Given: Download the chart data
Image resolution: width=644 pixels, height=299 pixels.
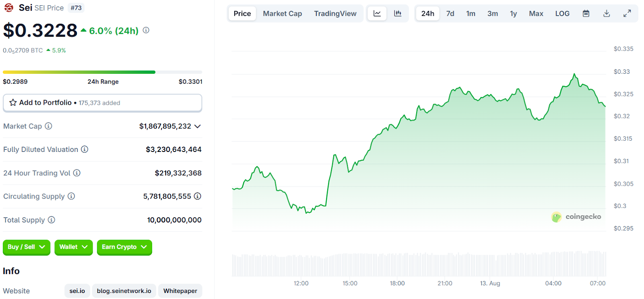Looking at the screenshot, I should tap(607, 14).
